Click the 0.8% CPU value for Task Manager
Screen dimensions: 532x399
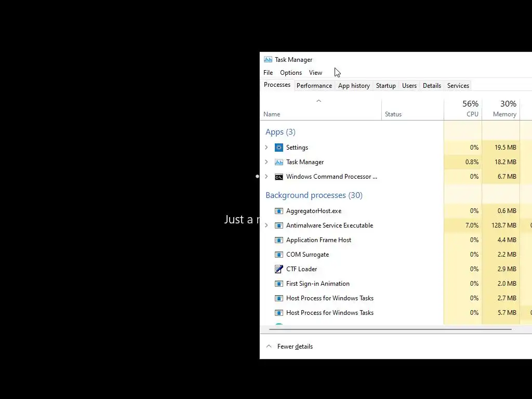(472, 162)
